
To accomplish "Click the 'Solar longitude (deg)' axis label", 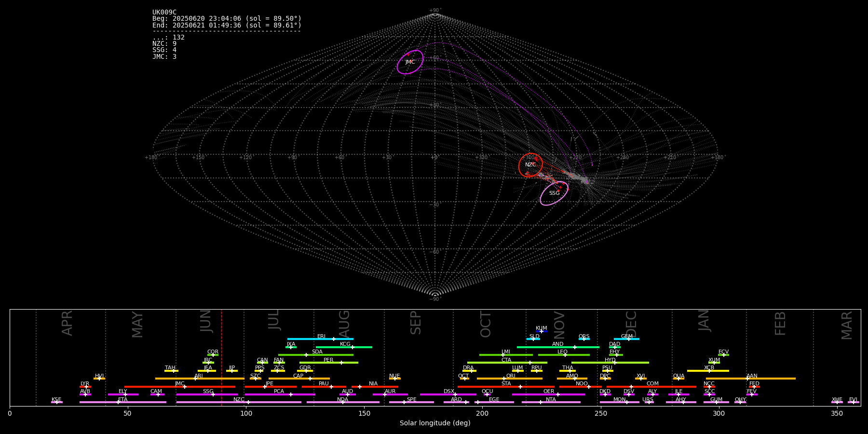I will [x=435, y=423].
